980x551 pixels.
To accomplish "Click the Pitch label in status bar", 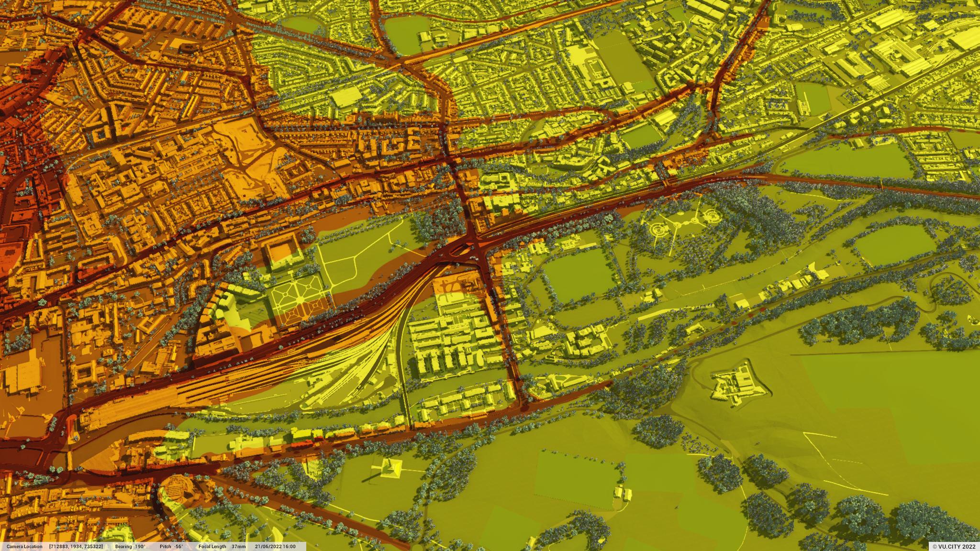I will click(165, 546).
